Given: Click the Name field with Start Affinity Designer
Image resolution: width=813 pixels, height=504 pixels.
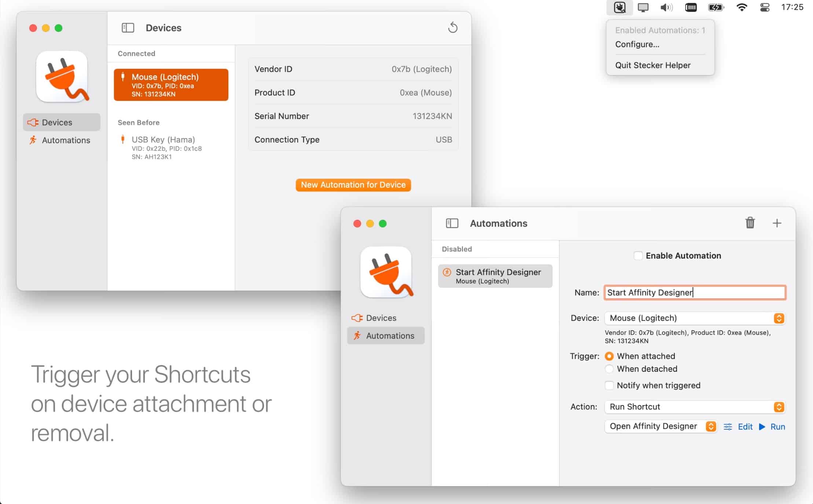Looking at the screenshot, I should click(695, 293).
